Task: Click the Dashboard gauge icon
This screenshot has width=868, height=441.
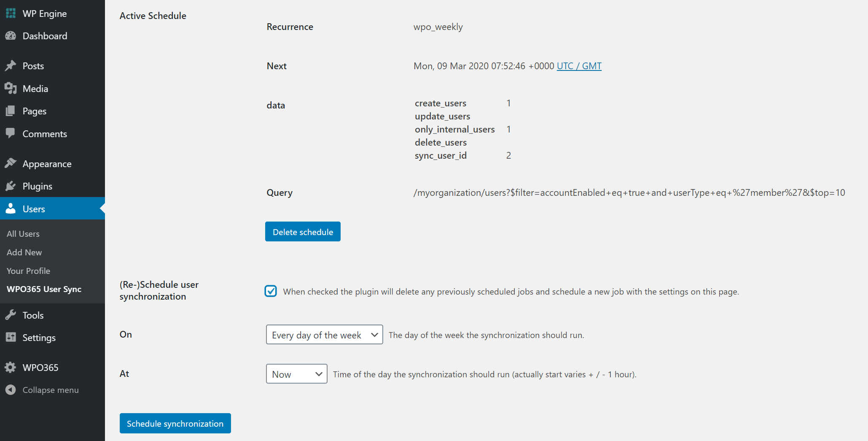Action: coord(11,36)
